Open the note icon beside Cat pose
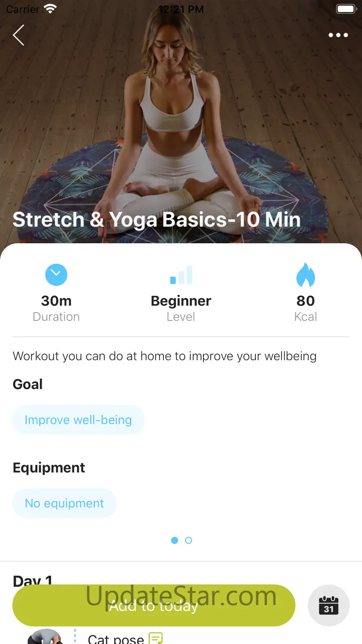This screenshot has height=644, width=362. coord(156,638)
